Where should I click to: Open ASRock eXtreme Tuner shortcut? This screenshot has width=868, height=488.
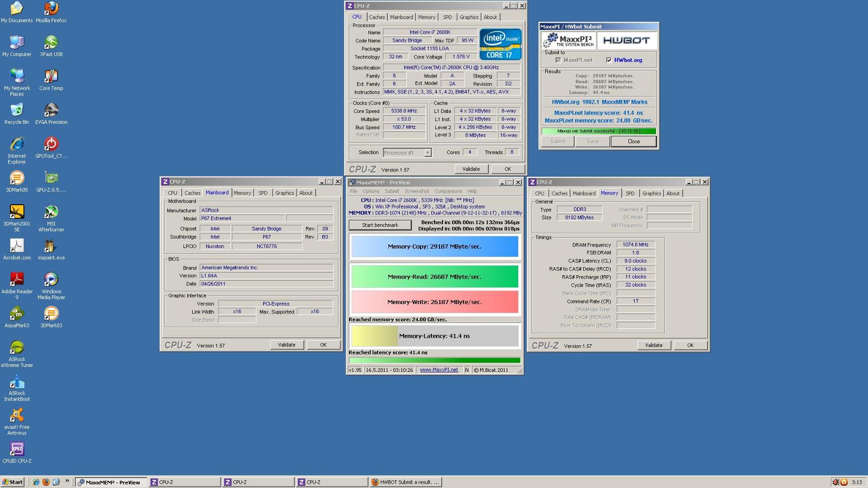[16, 354]
